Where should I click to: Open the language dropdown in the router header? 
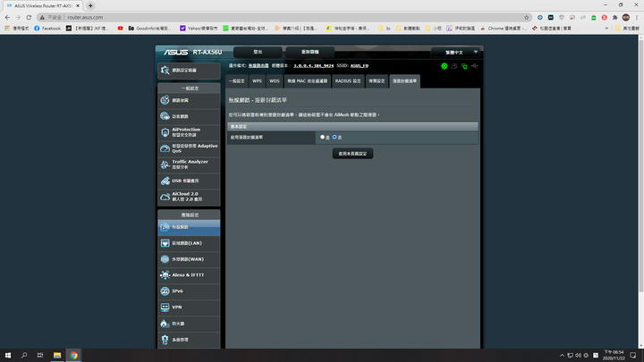455,52
